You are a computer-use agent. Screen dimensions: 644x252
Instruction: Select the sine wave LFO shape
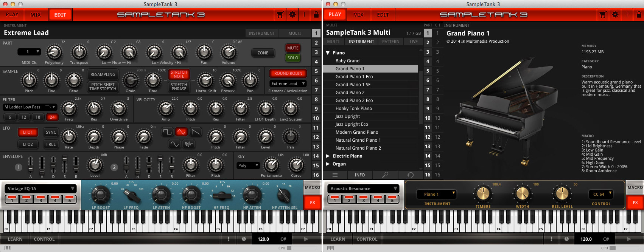pyautogui.click(x=174, y=144)
